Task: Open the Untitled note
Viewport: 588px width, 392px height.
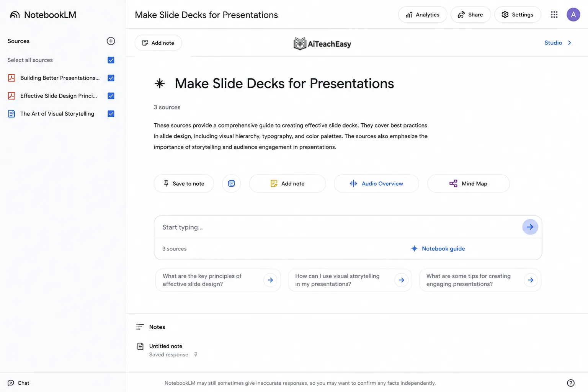Action: (166, 346)
